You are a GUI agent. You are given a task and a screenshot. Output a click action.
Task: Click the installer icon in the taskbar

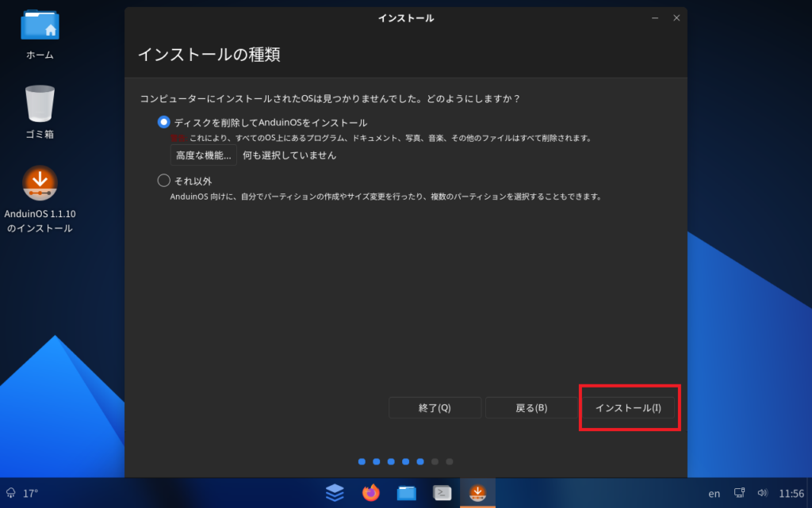(477, 493)
